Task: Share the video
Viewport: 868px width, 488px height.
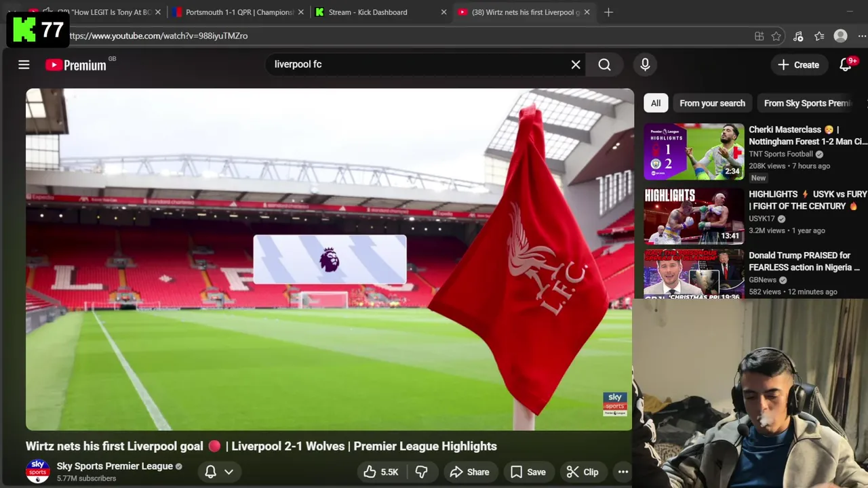Action: click(x=469, y=472)
